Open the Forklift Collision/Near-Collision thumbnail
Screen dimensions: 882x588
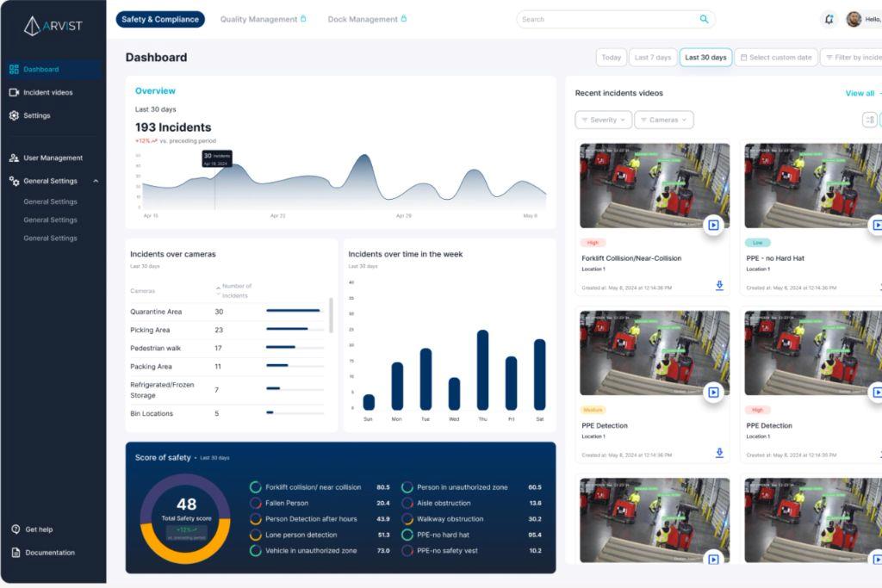click(x=655, y=185)
